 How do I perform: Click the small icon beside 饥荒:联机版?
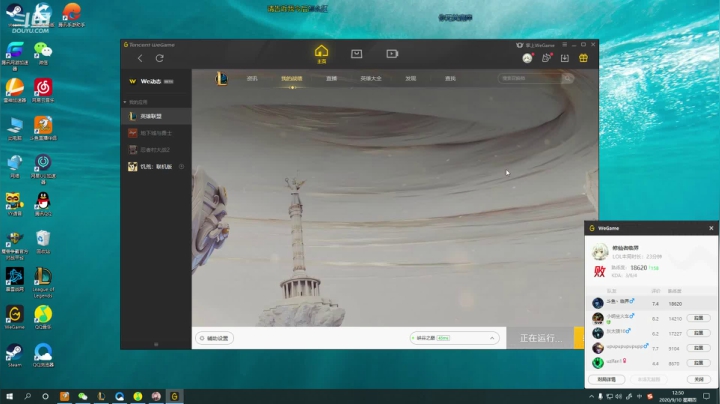pos(181,166)
